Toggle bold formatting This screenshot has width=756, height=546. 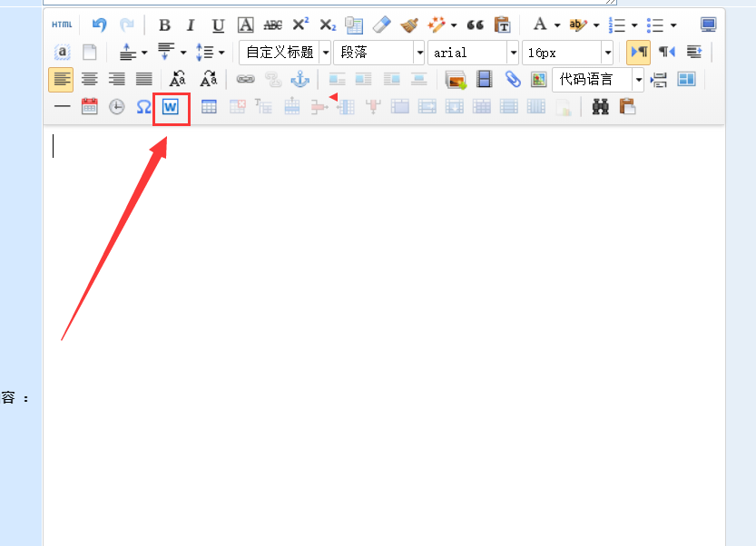pos(164,24)
